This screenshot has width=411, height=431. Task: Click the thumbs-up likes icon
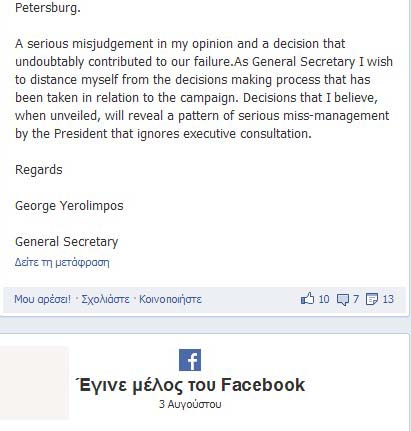click(x=307, y=298)
